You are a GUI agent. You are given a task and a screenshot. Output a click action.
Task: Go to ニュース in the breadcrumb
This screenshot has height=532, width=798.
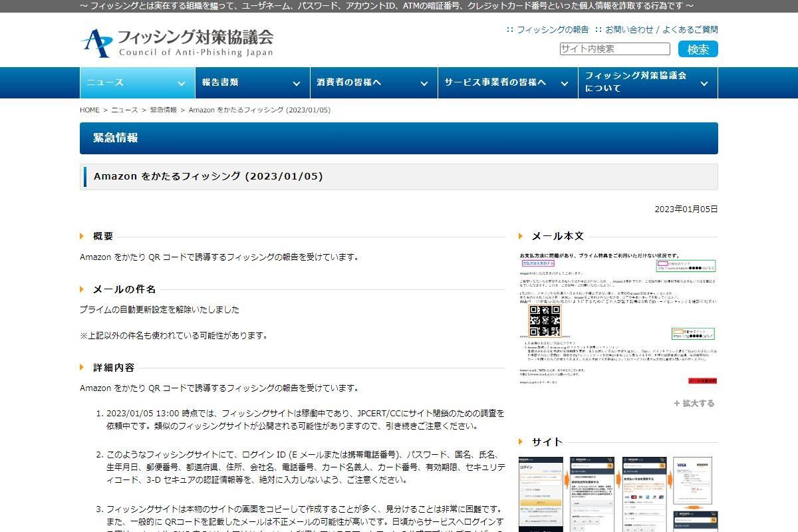[124, 110]
